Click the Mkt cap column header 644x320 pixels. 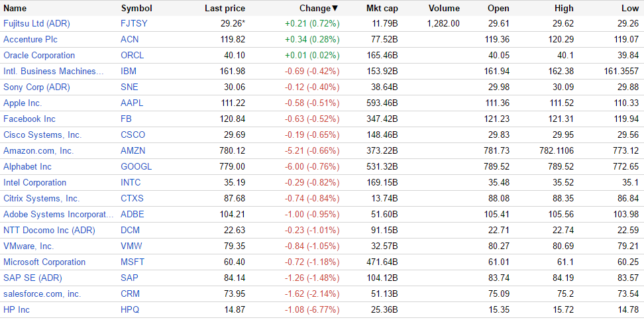pyautogui.click(x=382, y=9)
